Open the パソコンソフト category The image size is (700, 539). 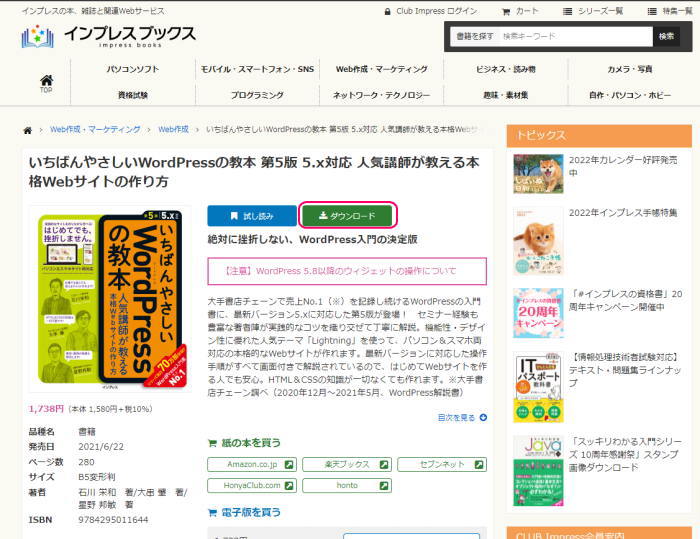(133, 69)
